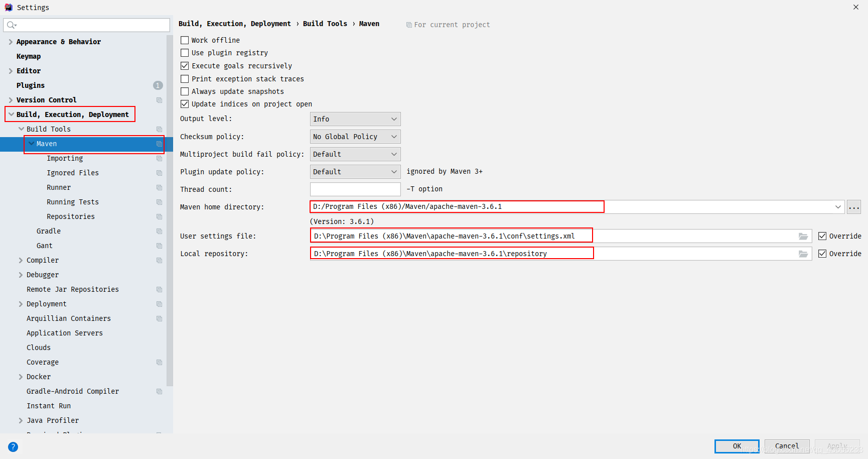Image resolution: width=868 pixels, height=459 pixels.
Task: Click project-level icon next to Deployment
Action: pyautogui.click(x=159, y=304)
